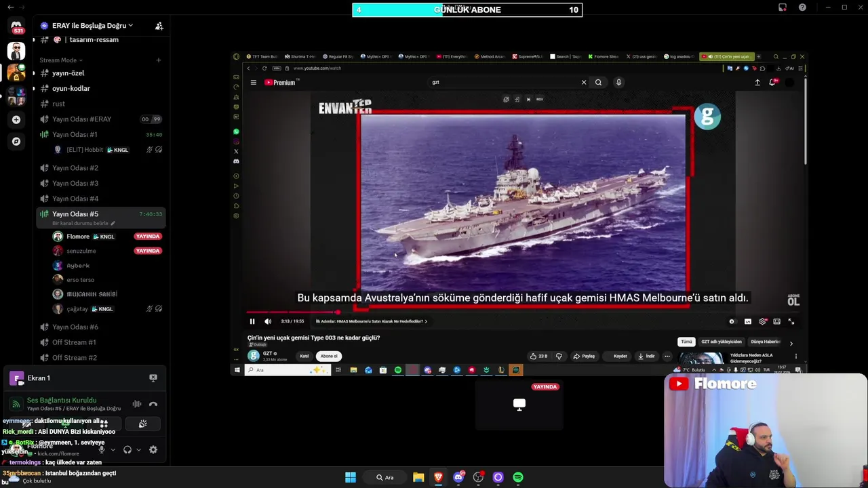Open the soundboard button in the voice panel
The height and width of the screenshot is (488, 868).
pos(142,424)
